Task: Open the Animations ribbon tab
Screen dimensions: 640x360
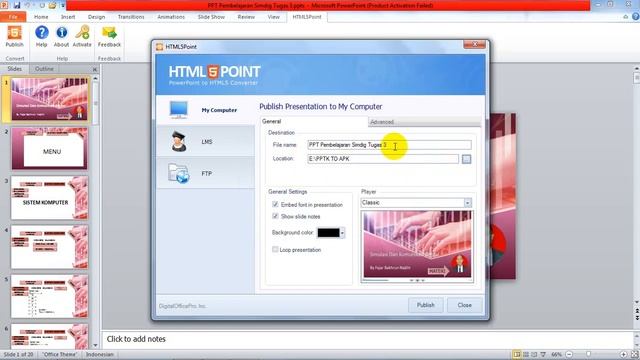Action: 171,17
